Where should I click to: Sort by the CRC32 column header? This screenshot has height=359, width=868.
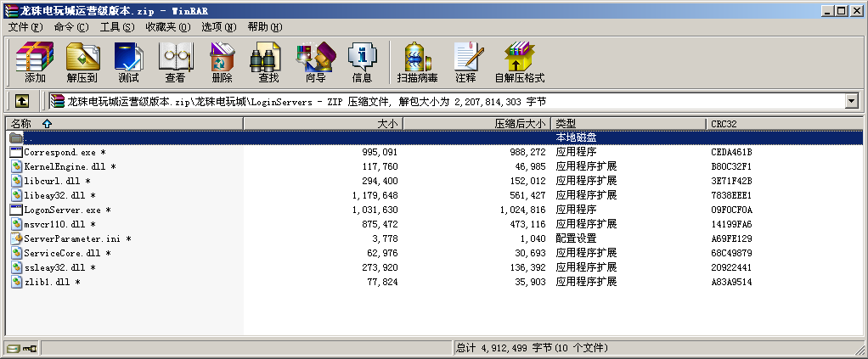click(785, 124)
